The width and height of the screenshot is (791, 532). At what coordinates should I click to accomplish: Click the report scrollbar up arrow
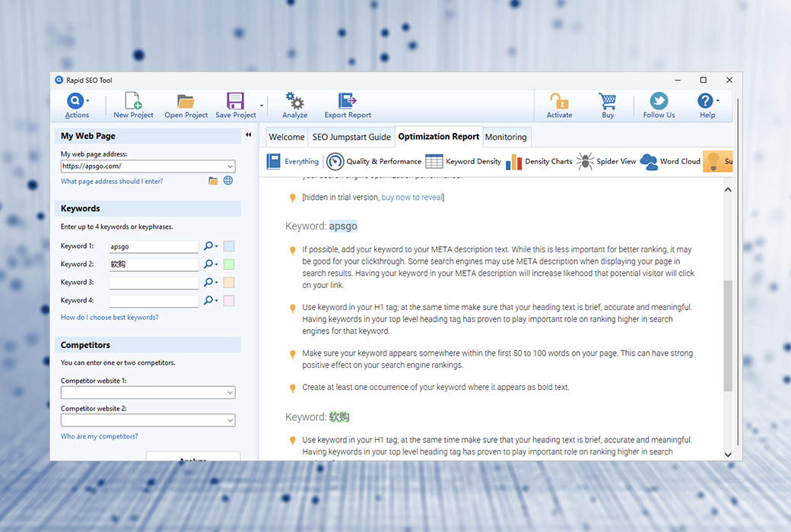tap(728, 189)
